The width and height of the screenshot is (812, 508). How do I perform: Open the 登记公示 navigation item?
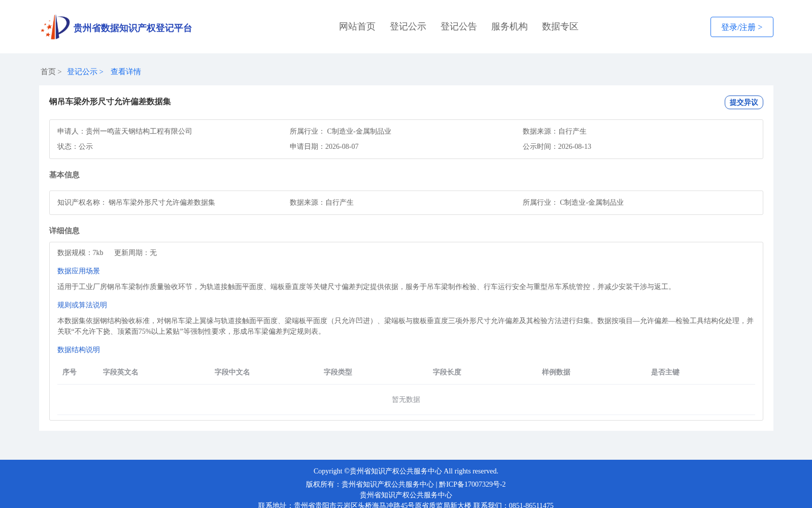coord(408,26)
